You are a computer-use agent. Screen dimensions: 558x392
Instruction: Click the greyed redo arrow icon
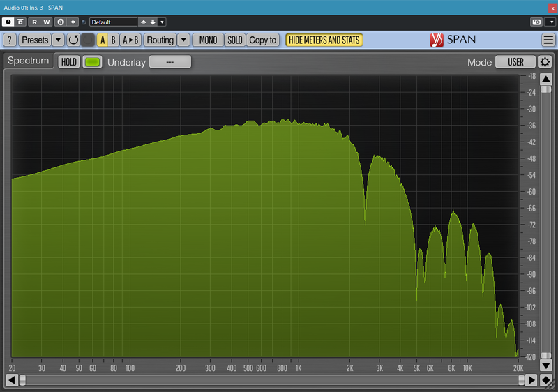coord(88,40)
